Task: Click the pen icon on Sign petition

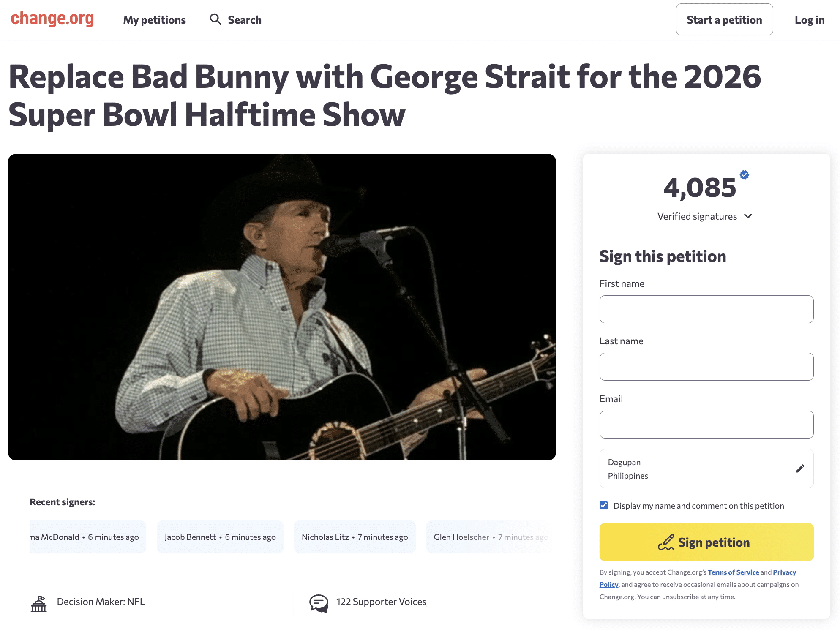Action: [x=666, y=542]
